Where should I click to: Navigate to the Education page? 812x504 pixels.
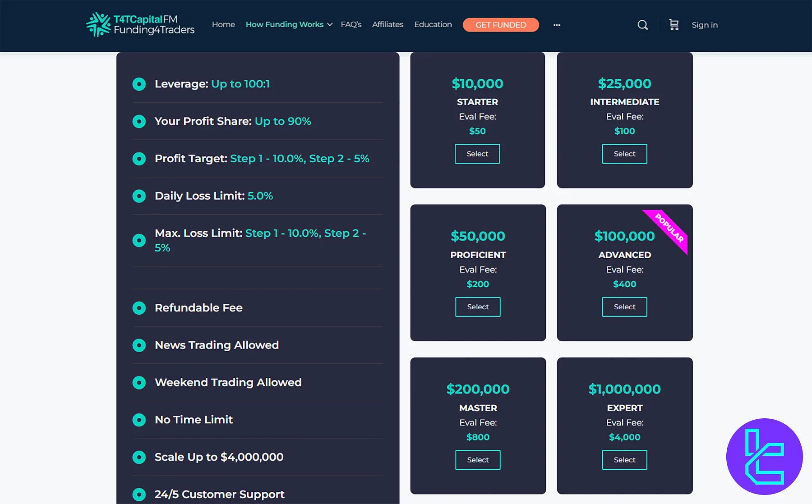coord(433,24)
